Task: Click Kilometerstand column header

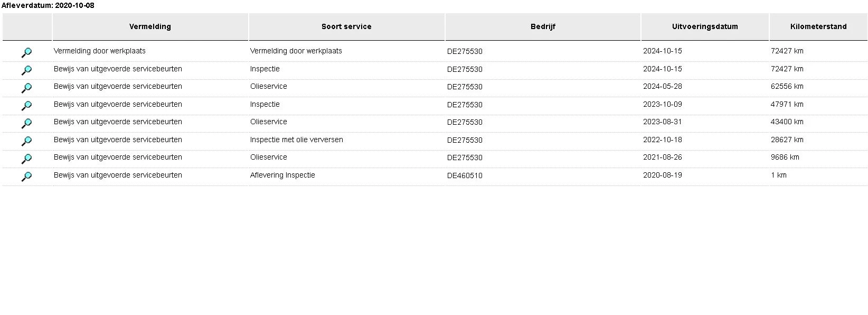Action: 818,26
